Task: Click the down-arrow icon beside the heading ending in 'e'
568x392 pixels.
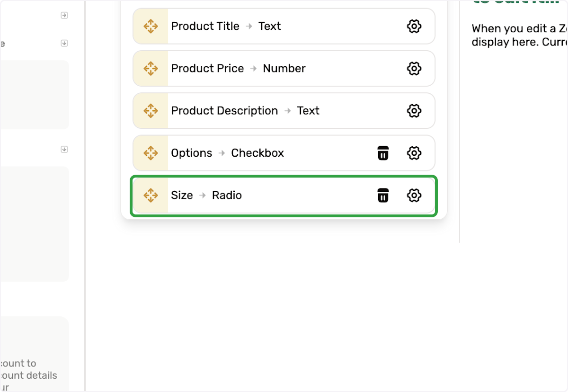Action: coord(64,43)
